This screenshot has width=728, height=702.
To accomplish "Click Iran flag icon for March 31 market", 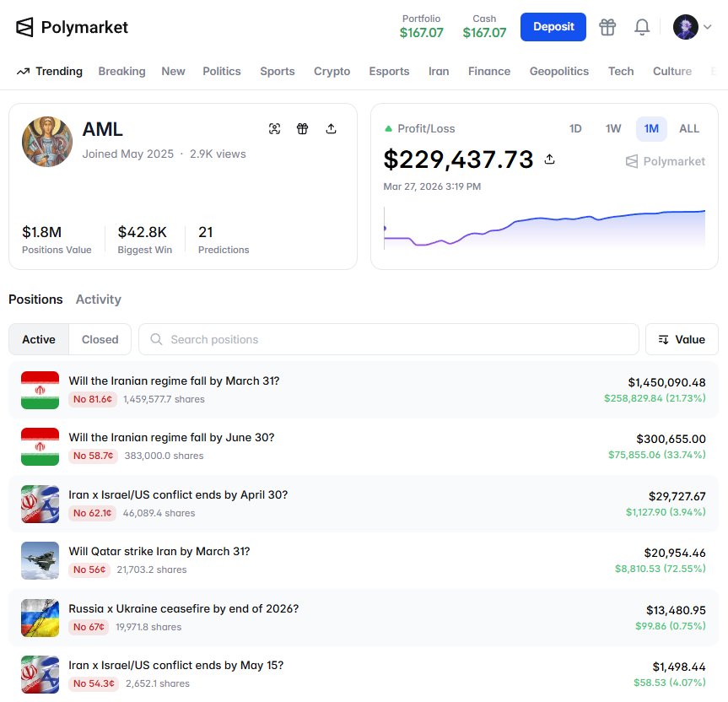I will (x=40, y=390).
